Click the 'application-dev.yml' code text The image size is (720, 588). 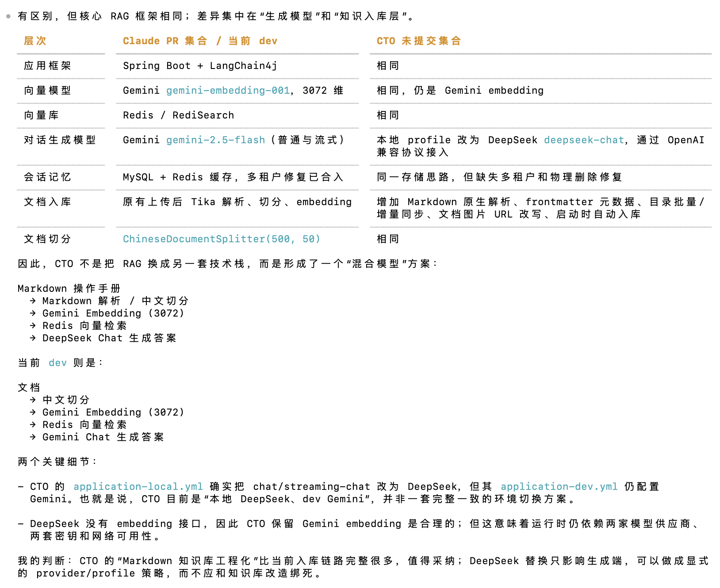click(559, 487)
